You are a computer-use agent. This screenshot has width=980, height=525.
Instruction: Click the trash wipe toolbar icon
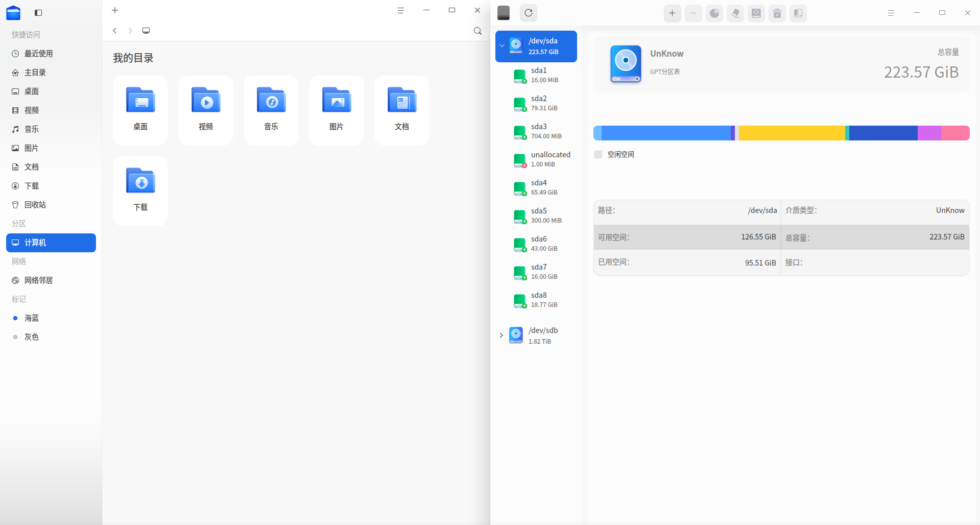[x=777, y=13]
